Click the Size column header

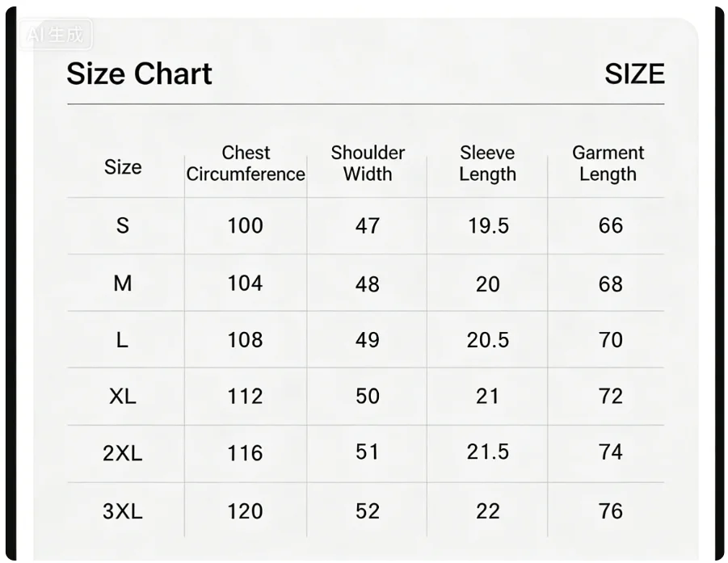(123, 167)
